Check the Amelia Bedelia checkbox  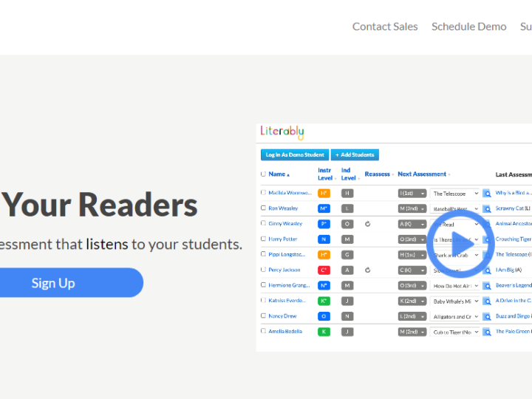coord(263,331)
